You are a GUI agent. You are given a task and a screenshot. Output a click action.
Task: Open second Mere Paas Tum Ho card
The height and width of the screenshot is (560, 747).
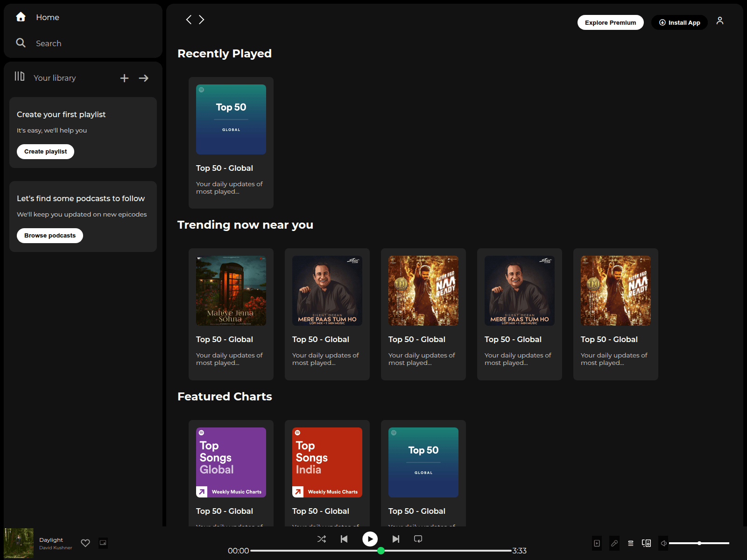520,314
